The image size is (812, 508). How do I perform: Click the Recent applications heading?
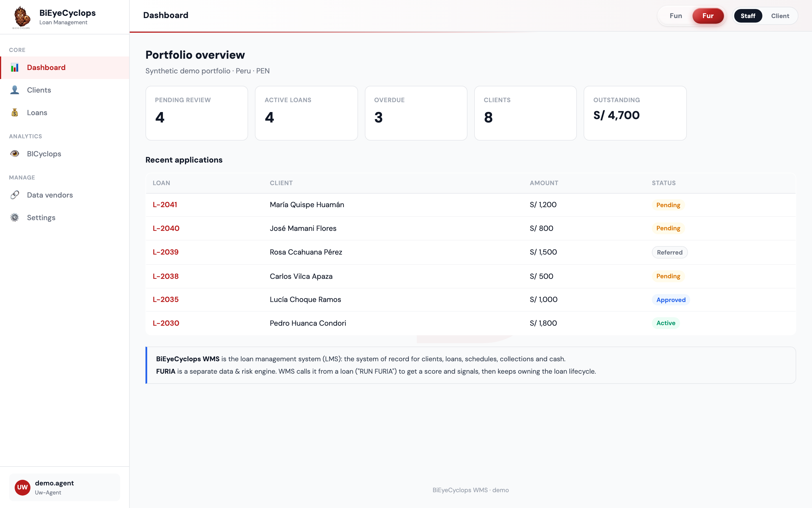coord(184,160)
